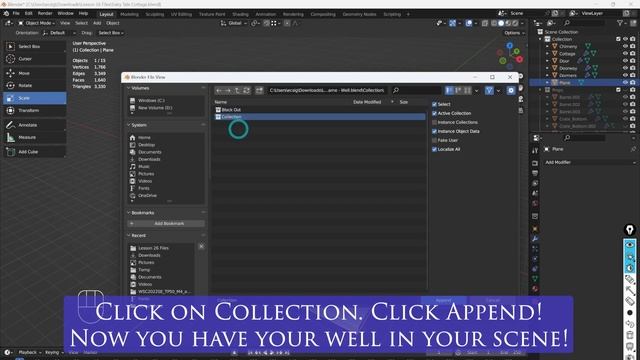The width and height of the screenshot is (640, 360).
Task: Open the Modifiers wrench properties tab
Action: (535, 239)
